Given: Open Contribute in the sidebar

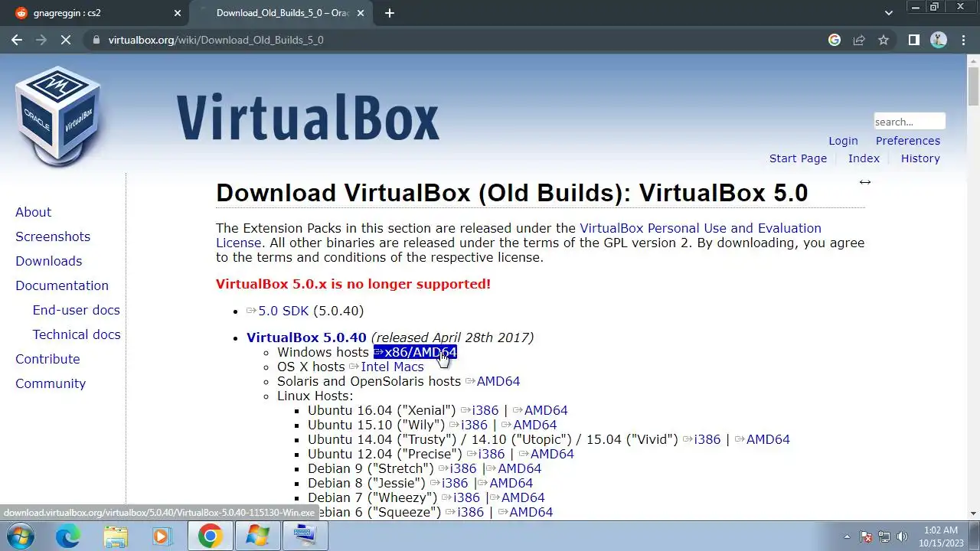Looking at the screenshot, I should pyautogui.click(x=47, y=359).
